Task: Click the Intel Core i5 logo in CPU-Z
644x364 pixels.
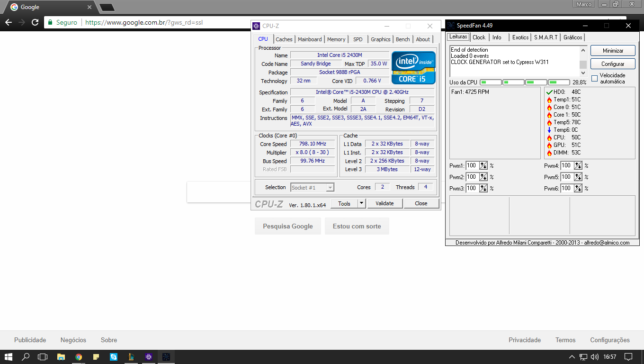Action: [x=414, y=68]
